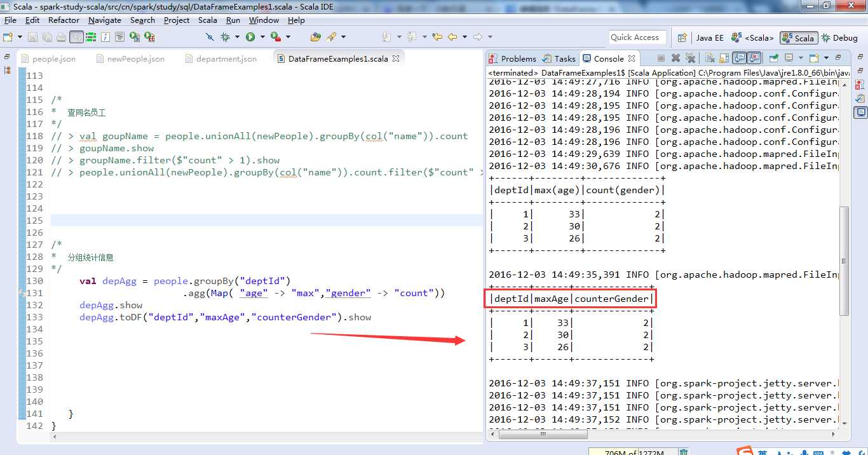Click the Display Selected Console icon
The image size is (868, 455).
coord(789,58)
